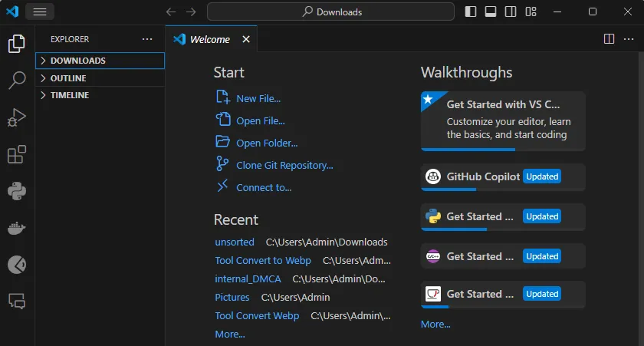Click the Python logo walkthrough icon
The height and width of the screenshot is (346, 644).
click(x=433, y=216)
